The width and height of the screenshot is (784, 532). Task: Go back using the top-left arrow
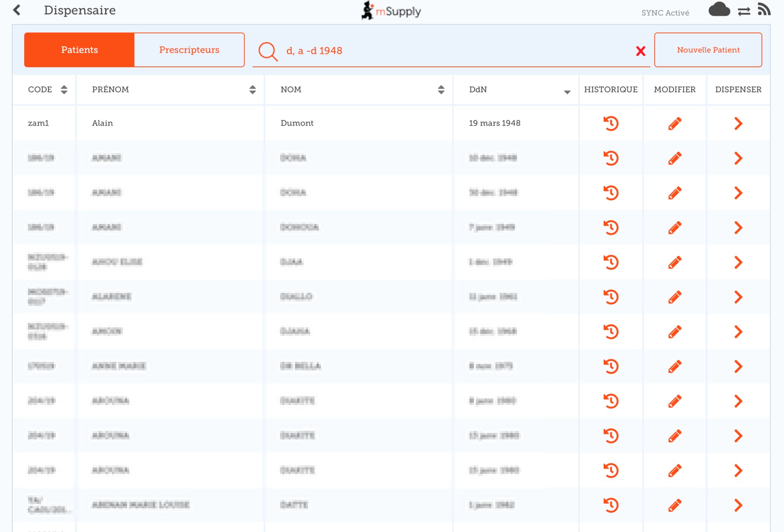click(x=17, y=10)
